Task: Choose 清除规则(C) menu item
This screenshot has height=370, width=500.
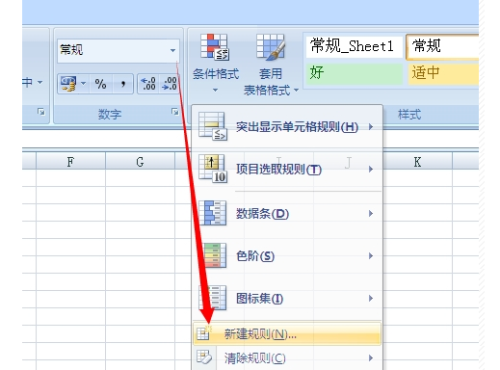Action: click(287, 358)
